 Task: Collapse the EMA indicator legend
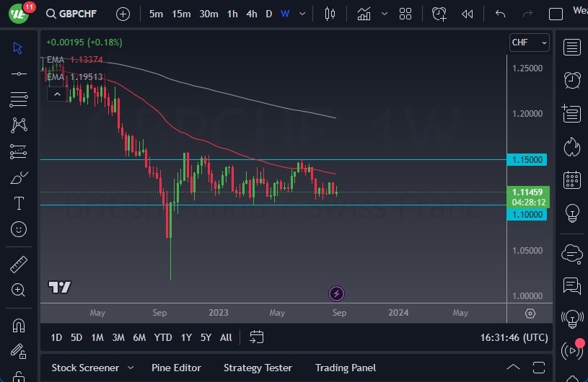(56, 94)
